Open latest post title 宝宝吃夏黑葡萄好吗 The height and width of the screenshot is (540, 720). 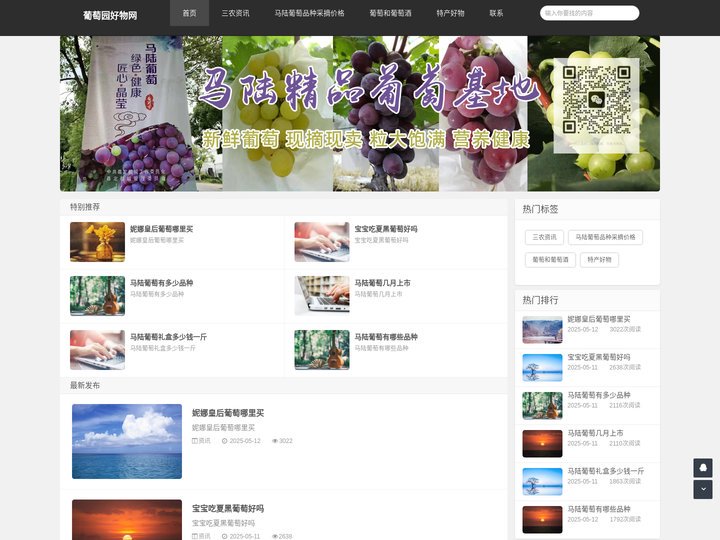coord(228,509)
